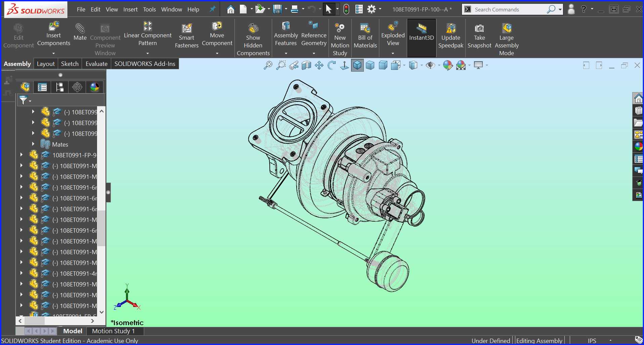Click in the Search Commands field
The width and height of the screenshot is (644, 345).
[x=509, y=9]
